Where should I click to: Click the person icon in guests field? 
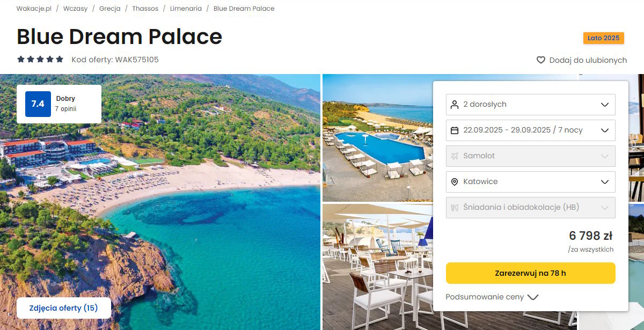pos(455,105)
